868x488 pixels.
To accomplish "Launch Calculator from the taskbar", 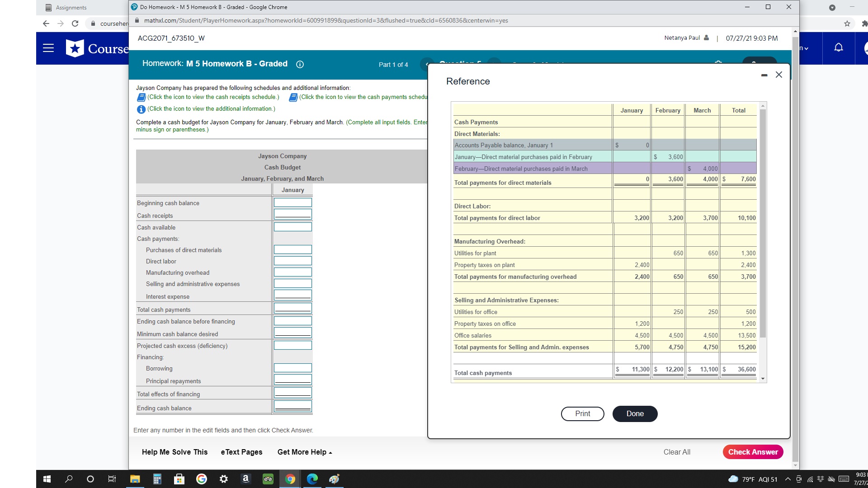I will [157, 479].
